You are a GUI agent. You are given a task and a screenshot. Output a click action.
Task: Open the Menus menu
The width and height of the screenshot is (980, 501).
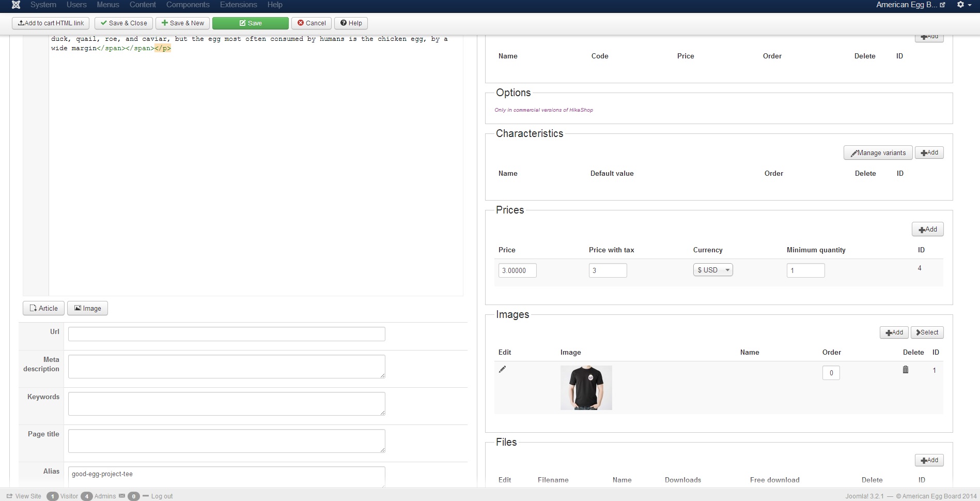click(x=108, y=5)
